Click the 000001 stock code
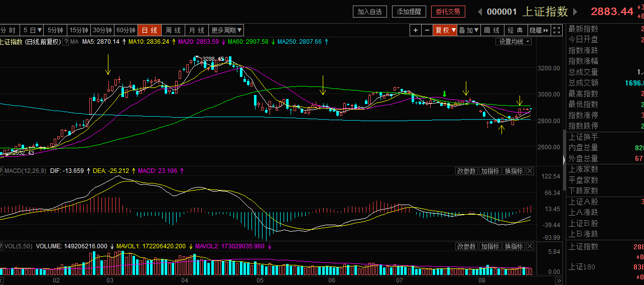This screenshot has height=285, width=644. pyautogui.click(x=502, y=12)
